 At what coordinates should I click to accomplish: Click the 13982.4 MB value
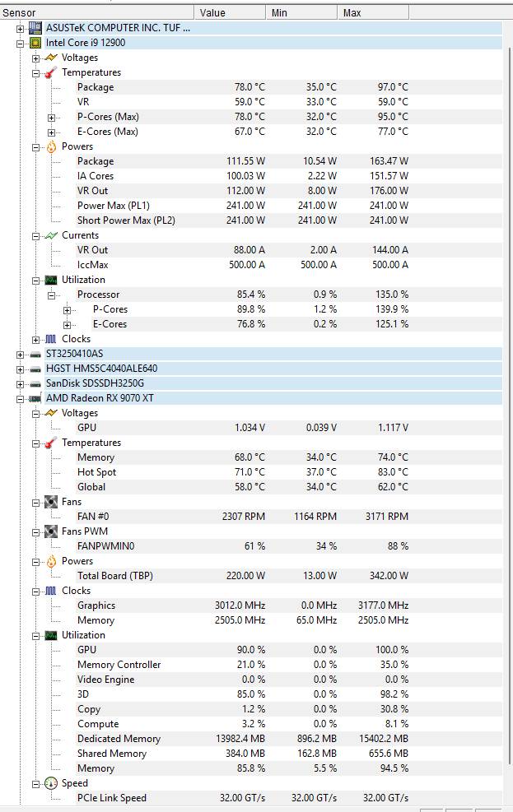coord(240,739)
